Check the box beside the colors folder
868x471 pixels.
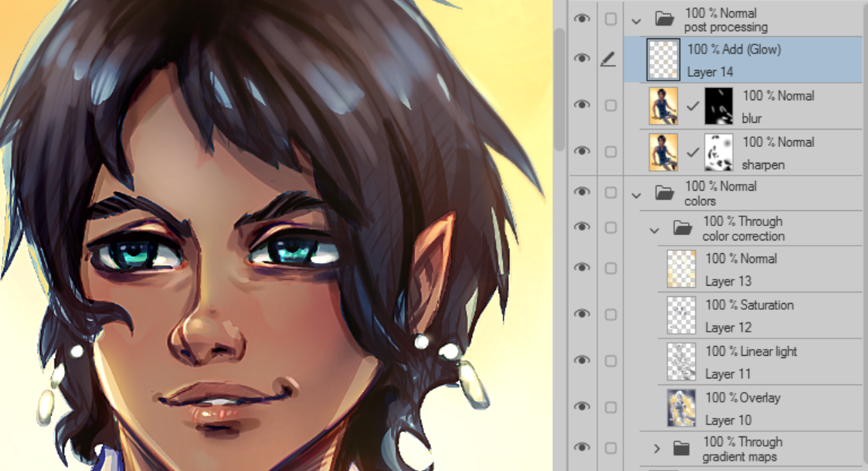click(x=610, y=193)
